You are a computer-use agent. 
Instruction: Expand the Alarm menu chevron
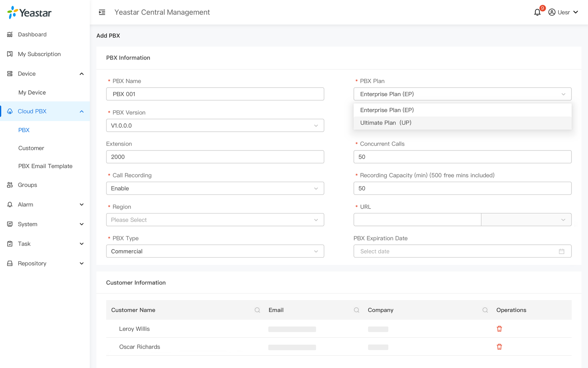[82, 205]
